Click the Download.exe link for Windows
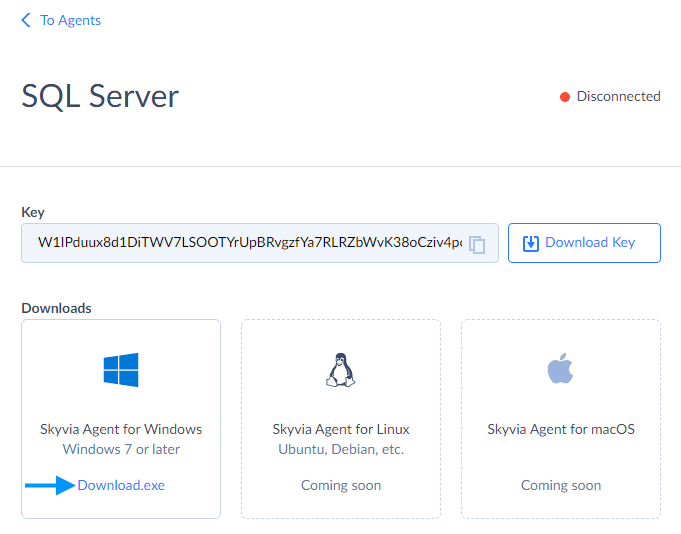This screenshot has width=681, height=534. 121,485
